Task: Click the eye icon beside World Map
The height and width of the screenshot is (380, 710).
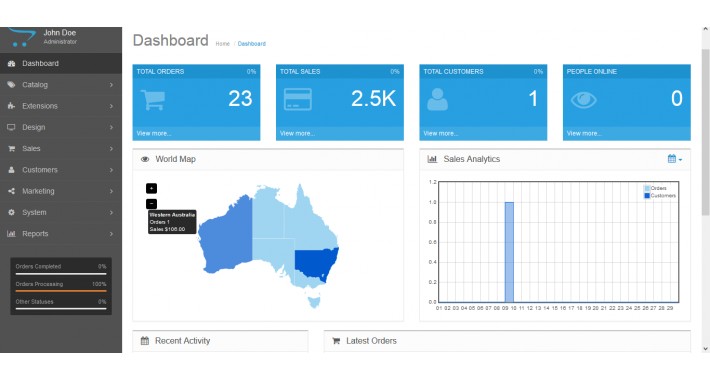Action: click(x=145, y=159)
